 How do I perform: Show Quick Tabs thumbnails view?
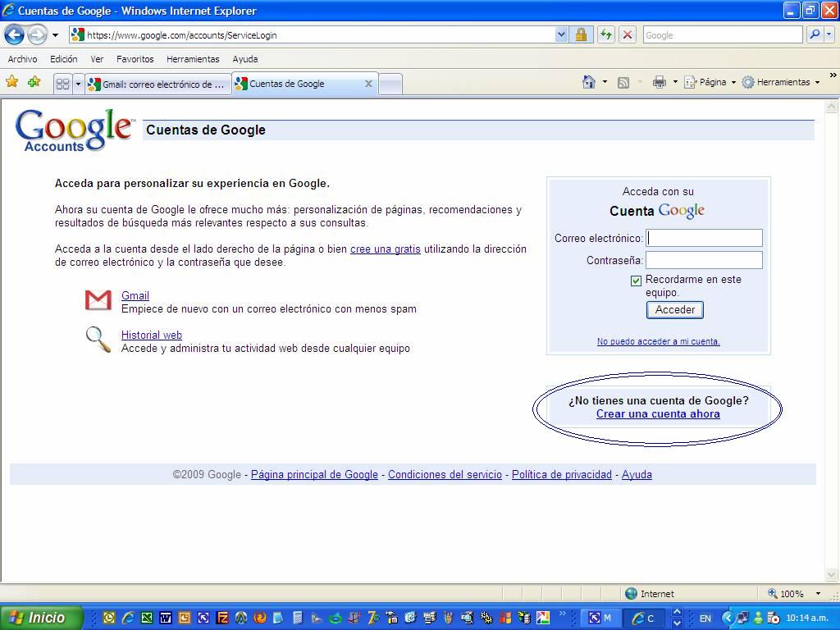point(62,84)
